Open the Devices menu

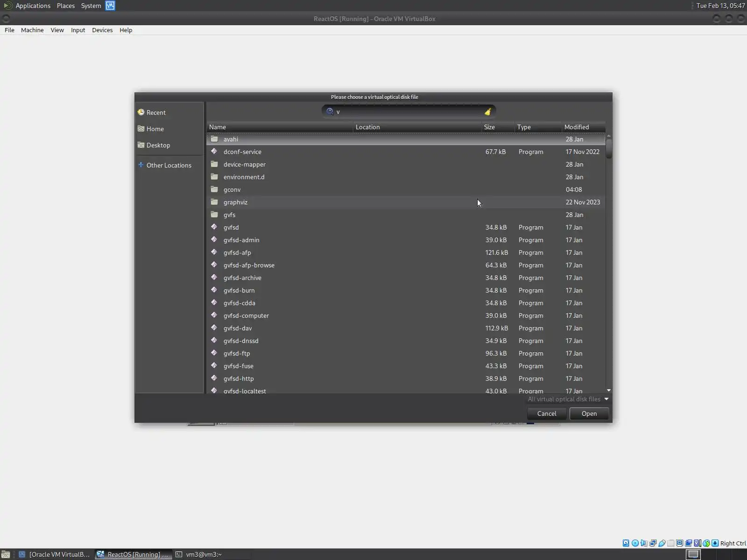[102, 30]
